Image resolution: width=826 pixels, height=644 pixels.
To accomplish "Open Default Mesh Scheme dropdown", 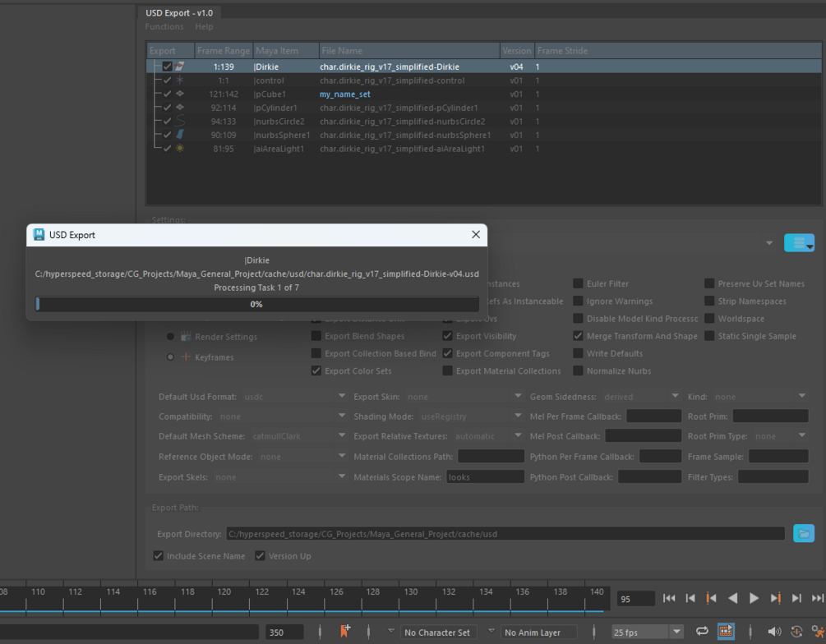I will point(298,436).
